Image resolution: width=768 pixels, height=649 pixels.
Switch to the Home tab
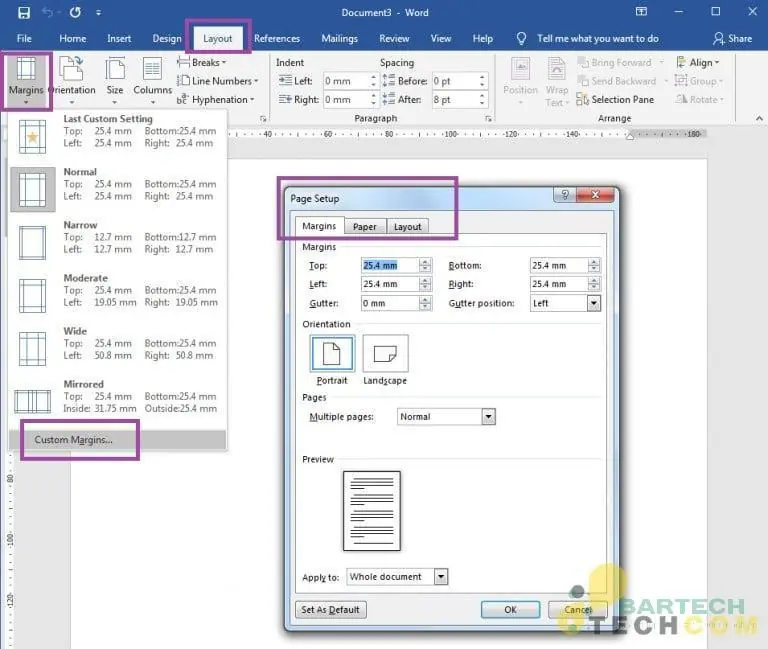coord(72,38)
